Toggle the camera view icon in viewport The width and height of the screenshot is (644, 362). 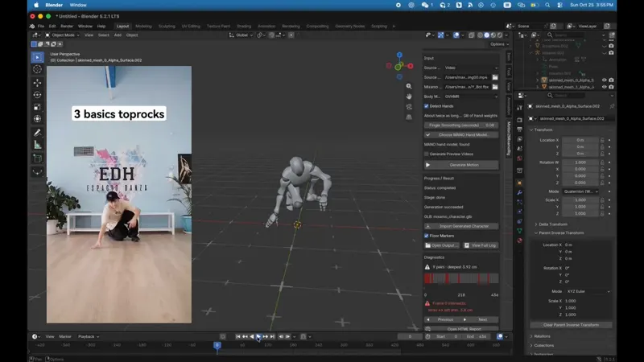(409, 107)
